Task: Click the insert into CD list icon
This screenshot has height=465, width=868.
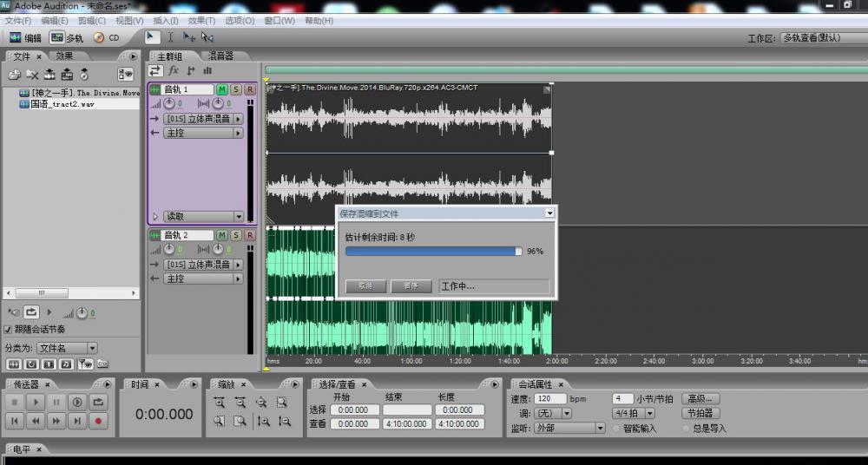Action: click(x=84, y=75)
